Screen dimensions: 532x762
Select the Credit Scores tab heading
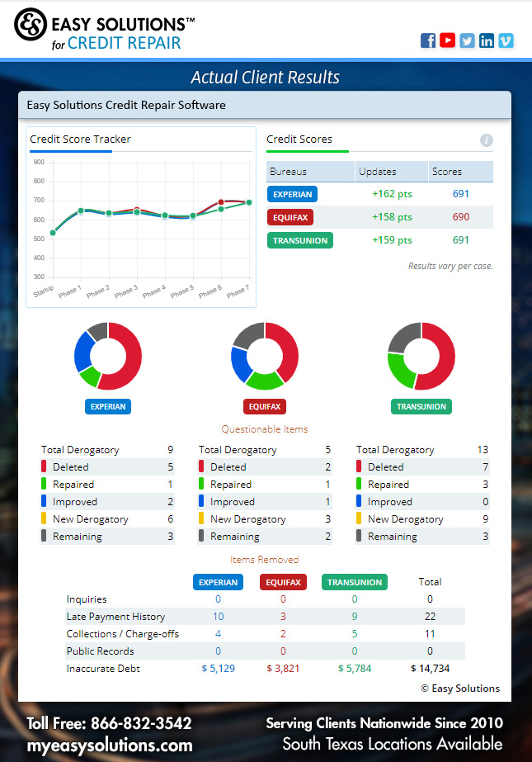pyautogui.click(x=299, y=140)
